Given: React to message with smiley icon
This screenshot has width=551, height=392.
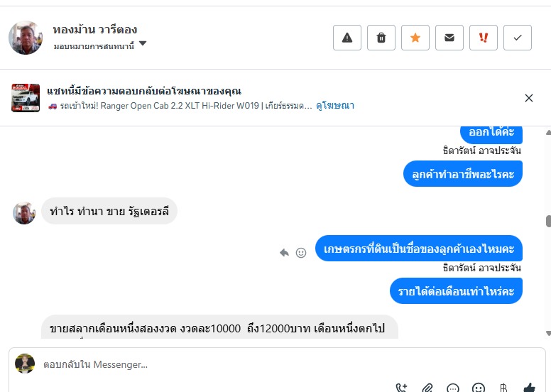Looking at the screenshot, I should coord(301,252).
